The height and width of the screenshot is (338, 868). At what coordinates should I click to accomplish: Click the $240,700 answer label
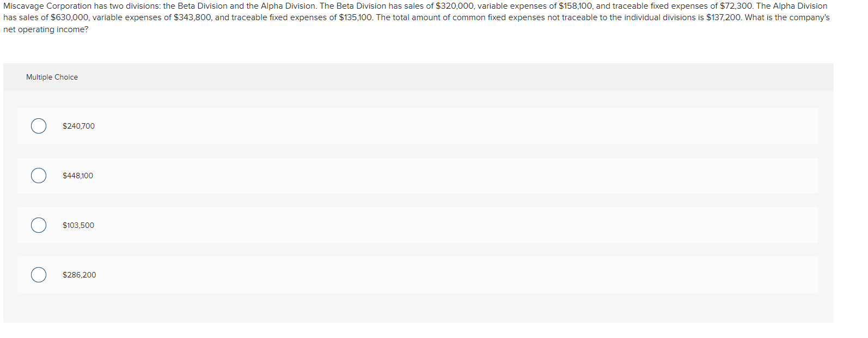(78, 126)
